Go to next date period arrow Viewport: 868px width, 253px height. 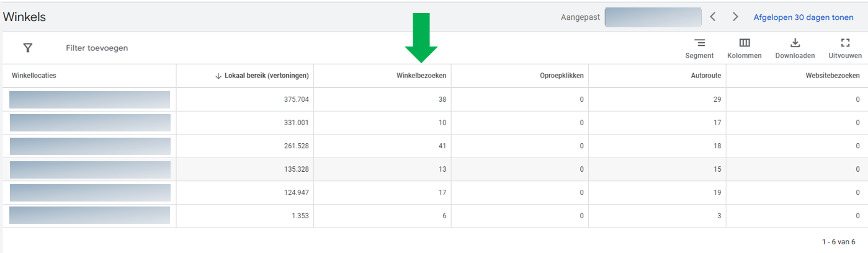click(x=735, y=17)
